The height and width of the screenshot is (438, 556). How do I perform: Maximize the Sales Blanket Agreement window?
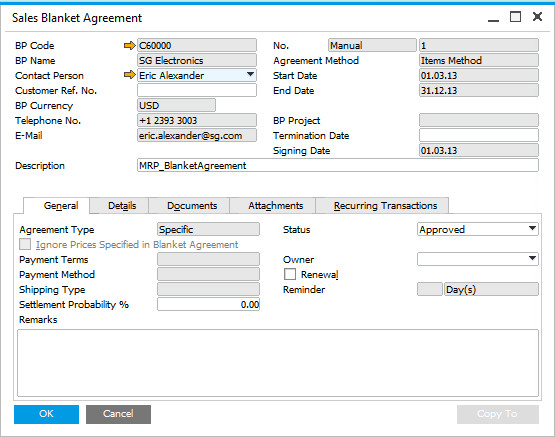[x=515, y=17]
